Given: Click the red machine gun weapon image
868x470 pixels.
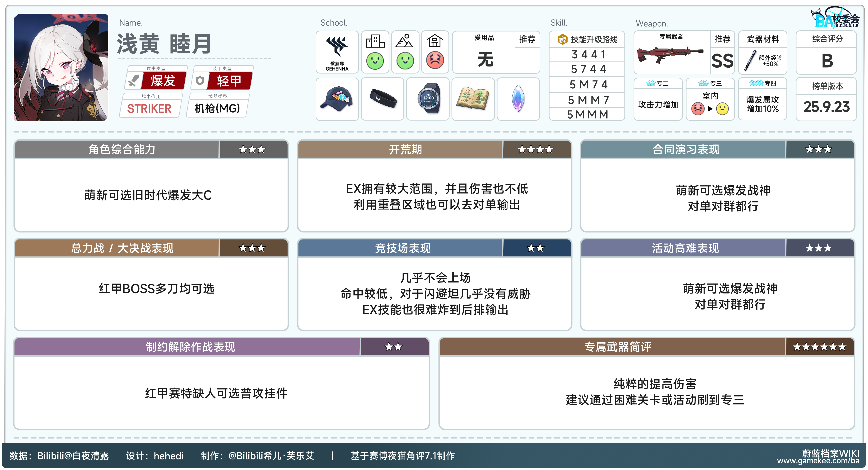Looking at the screenshot, I should point(670,56).
